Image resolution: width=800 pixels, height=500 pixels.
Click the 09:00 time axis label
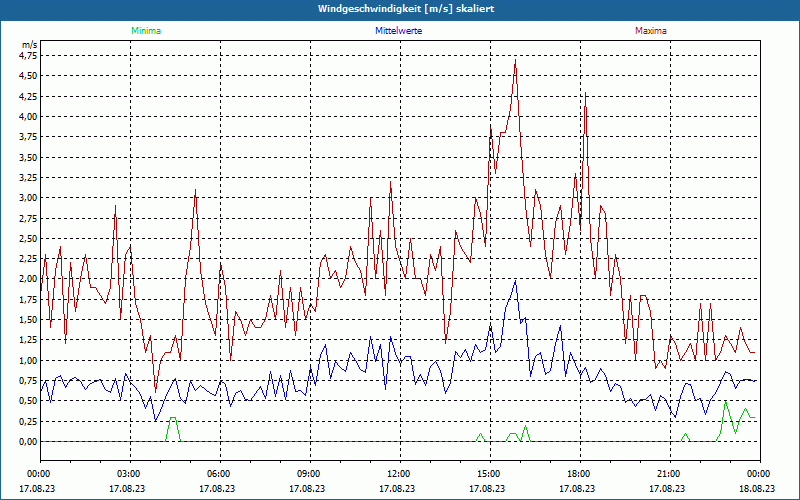pos(308,474)
